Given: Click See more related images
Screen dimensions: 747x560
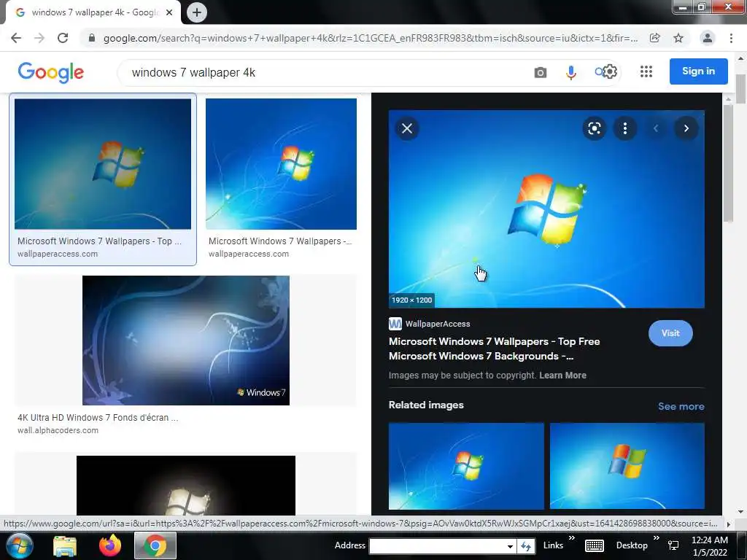Looking at the screenshot, I should 681,406.
